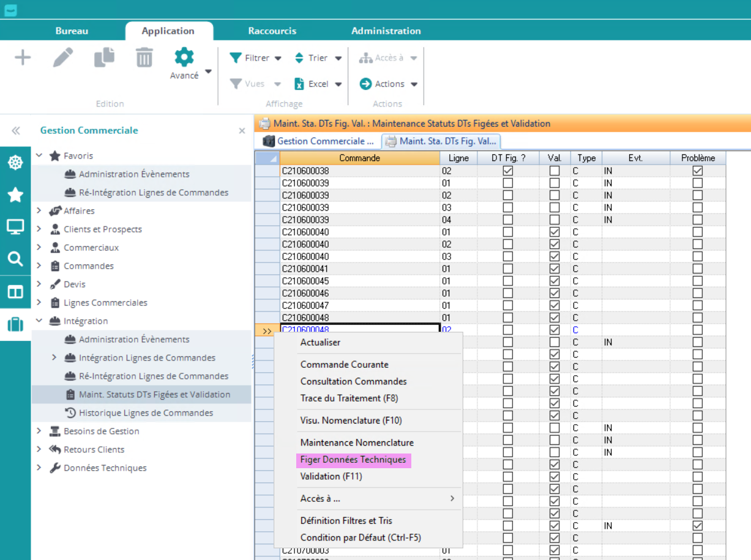751x560 pixels.
Task: Uncheck DT Fig. checkbox for C210600038 row
Action: tap(507, 171)
